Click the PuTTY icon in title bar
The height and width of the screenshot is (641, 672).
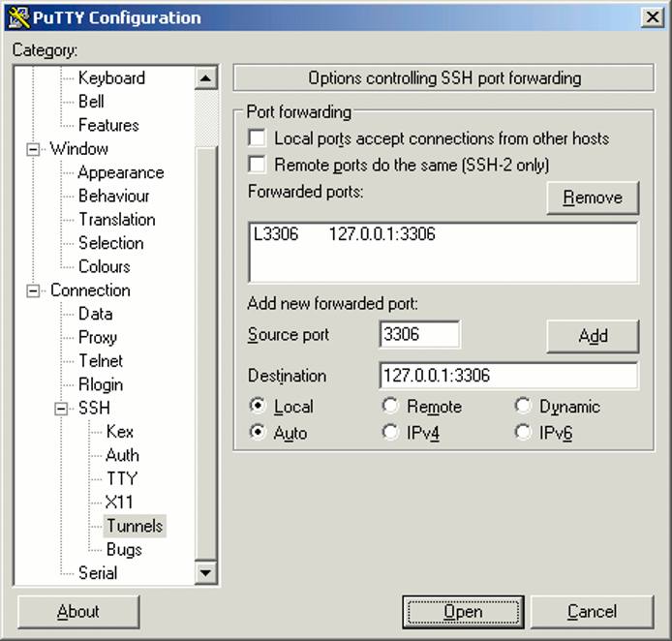[19, 18]
